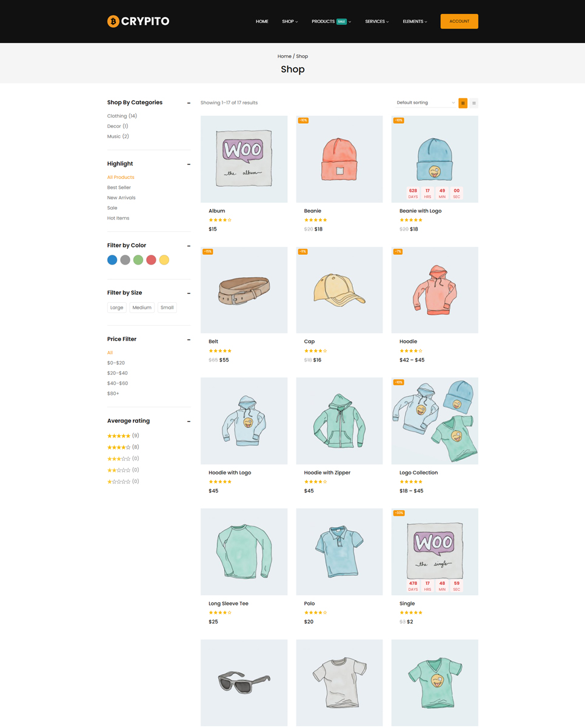
Task: Filter by one-star average rating
Action: (119, 482)
